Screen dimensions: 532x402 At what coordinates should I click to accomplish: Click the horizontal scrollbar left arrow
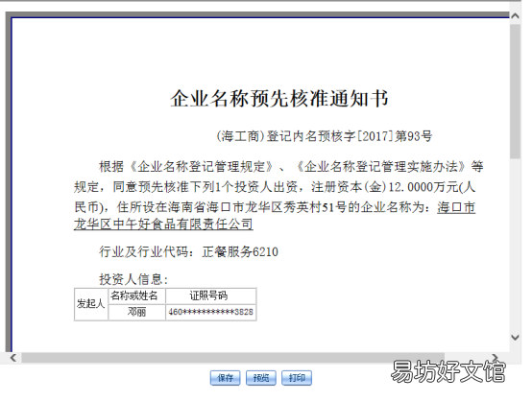coord(12,358)
